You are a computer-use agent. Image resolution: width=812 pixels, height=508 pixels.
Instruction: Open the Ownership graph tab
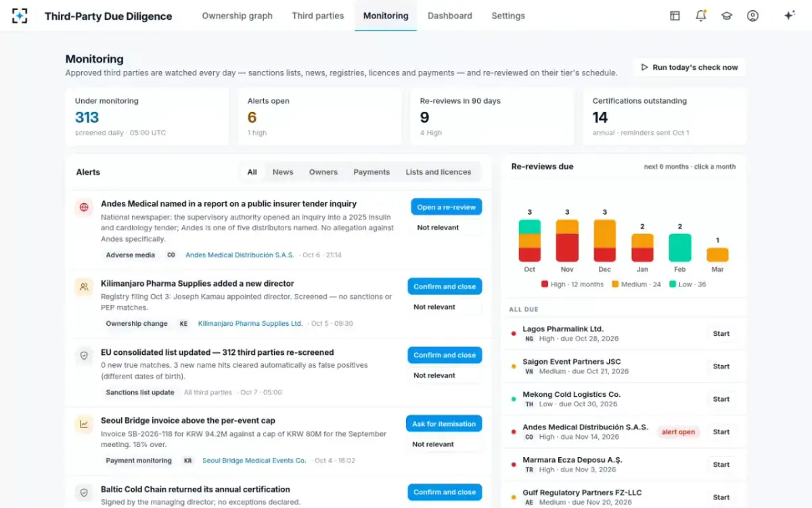click(237, 16)
